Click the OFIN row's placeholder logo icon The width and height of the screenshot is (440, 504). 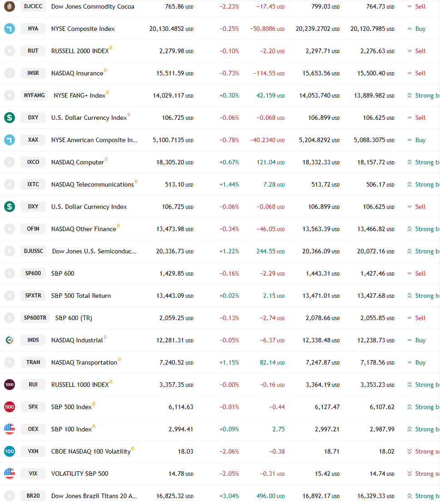tap(10, 229)
